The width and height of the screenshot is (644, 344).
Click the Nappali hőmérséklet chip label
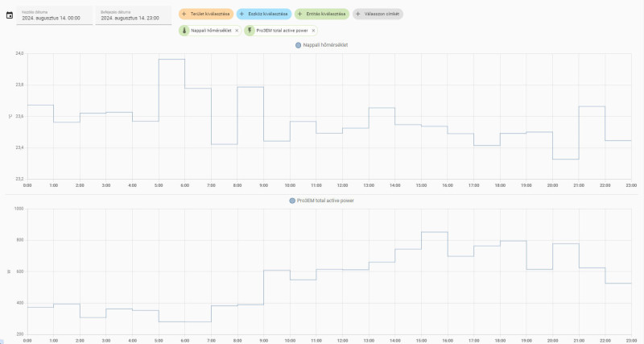(211, 31)
